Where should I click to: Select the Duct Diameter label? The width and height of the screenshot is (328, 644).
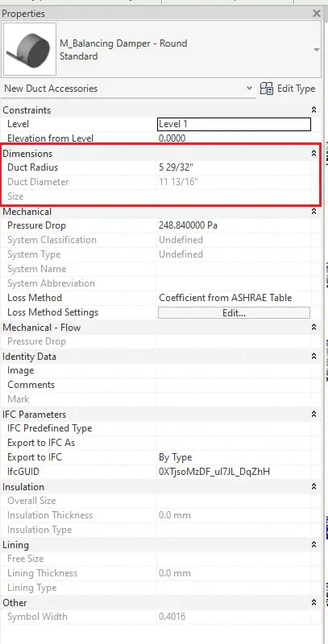(x=38, y=182)
